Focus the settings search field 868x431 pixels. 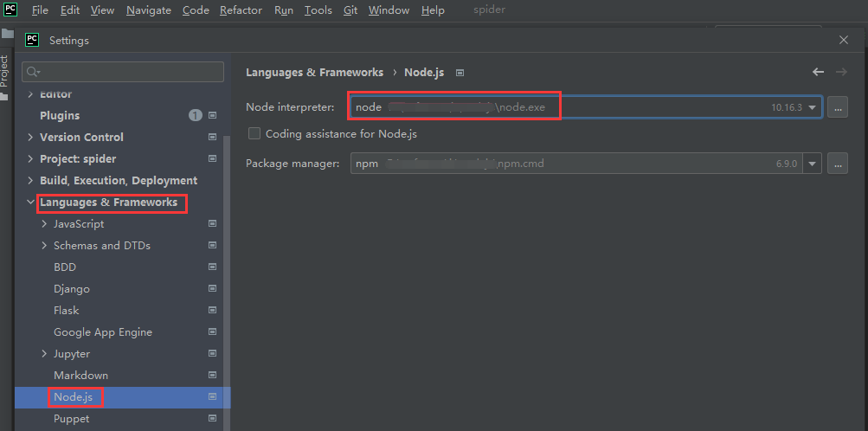click(x=123, y=72)
